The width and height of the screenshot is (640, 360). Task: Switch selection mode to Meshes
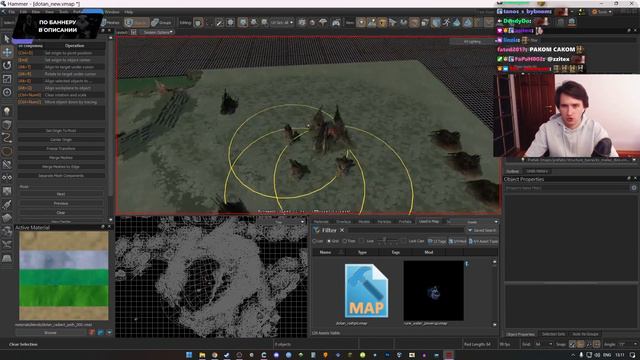111,22
